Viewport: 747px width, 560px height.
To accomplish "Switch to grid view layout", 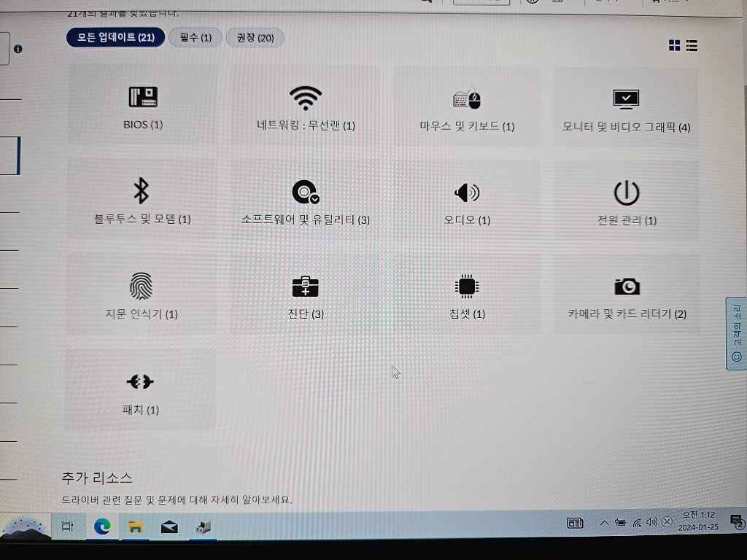I will tap(675, 46).
